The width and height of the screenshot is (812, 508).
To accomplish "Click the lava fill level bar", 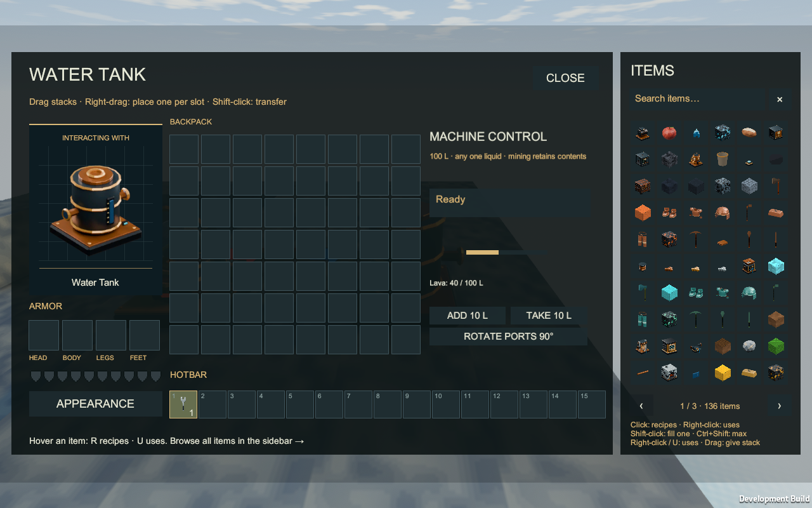I will [x=506, y=252].
